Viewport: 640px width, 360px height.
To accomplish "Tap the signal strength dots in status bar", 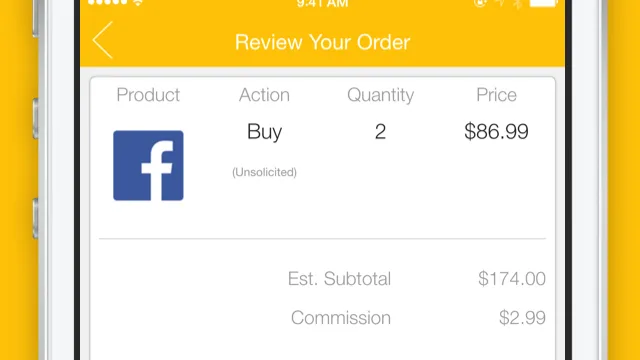I will (x=108, y=2).
